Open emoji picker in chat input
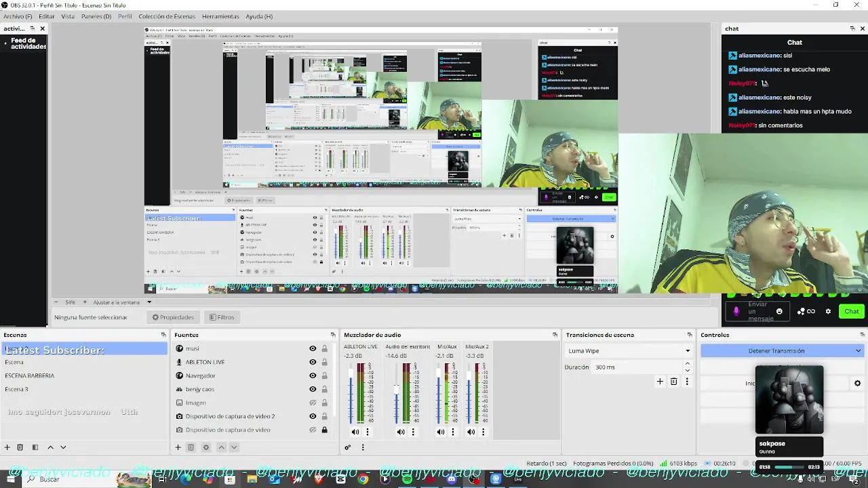The width and height of the screenshot is (868, 488). pos(779,311)
